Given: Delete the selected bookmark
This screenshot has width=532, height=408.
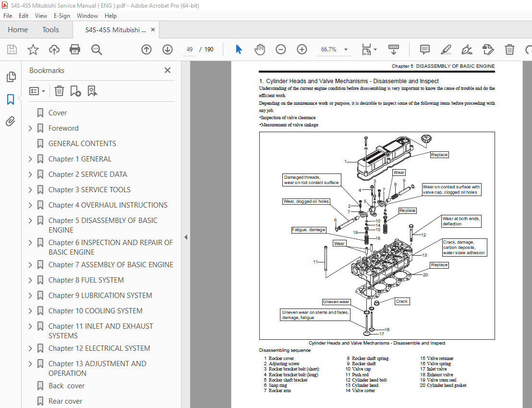Looking at the screenshot, I should tap(59, 90).
